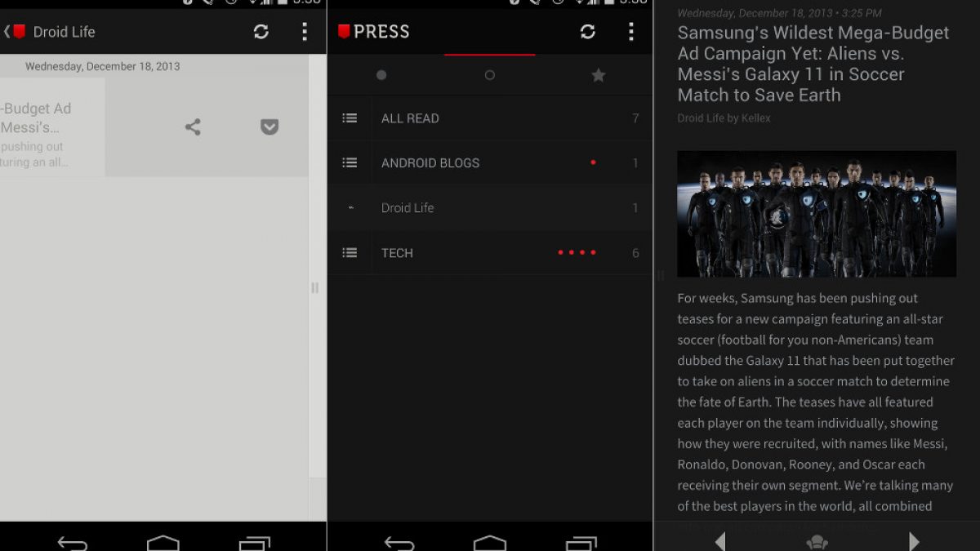Tap the home button on middle phone
This screenshot has height=551, width=980.
coord(490,543)
